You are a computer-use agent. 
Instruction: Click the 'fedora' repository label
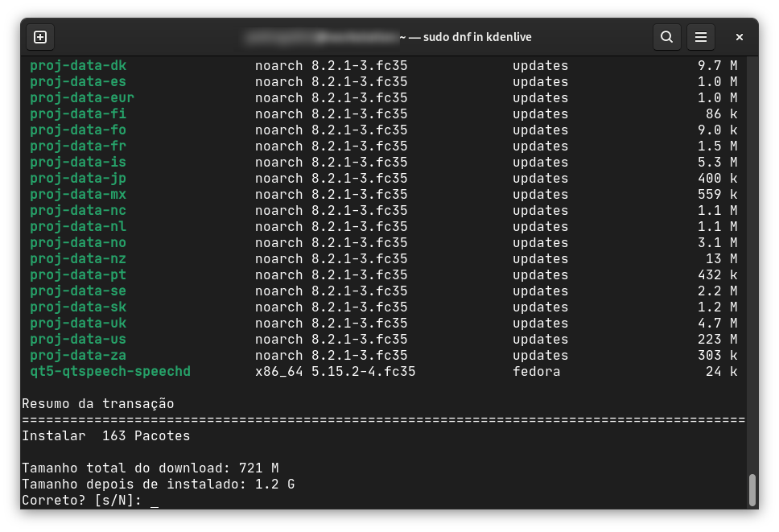click(537, 372)
